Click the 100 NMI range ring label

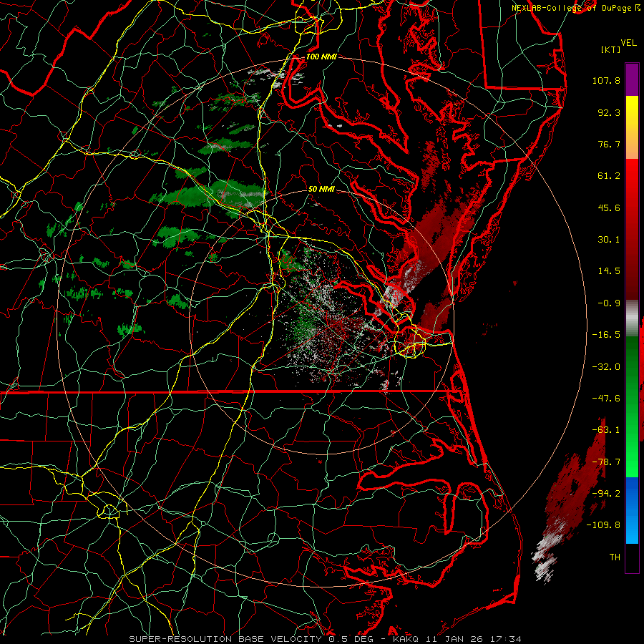(321, 57)
